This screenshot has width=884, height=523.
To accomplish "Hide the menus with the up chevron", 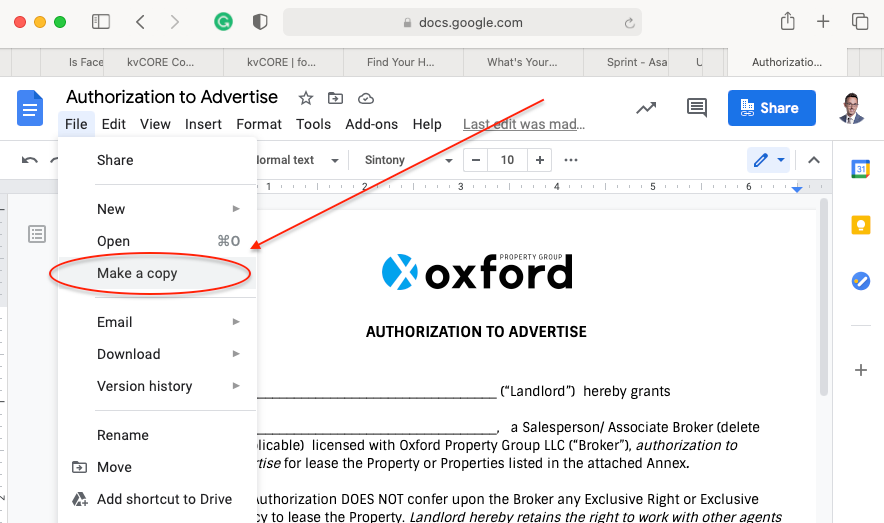I will (x=814, y=160).
